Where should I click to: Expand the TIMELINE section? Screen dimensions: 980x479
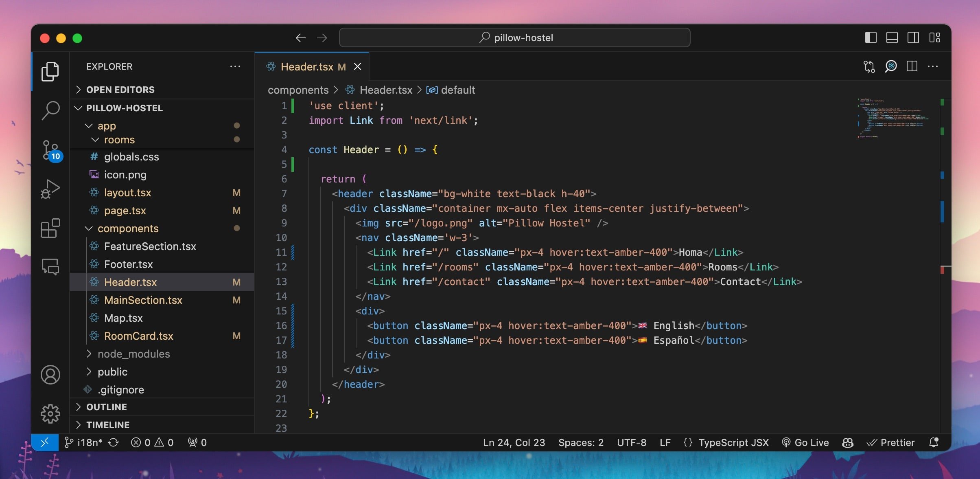162,425
